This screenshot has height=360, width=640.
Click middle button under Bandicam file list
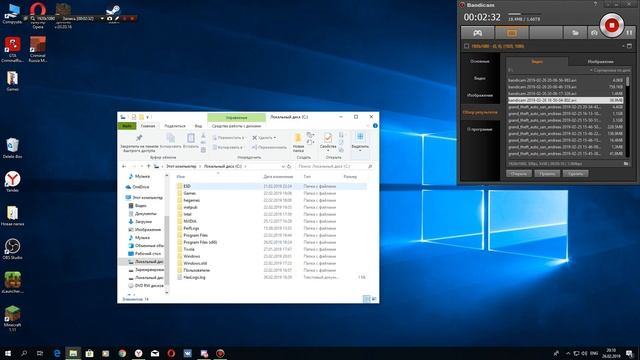click(x=547, y=173)
